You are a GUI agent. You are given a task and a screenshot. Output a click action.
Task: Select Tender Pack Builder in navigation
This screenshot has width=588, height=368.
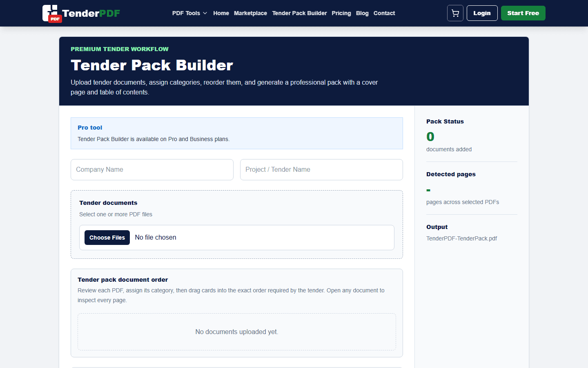299,13
